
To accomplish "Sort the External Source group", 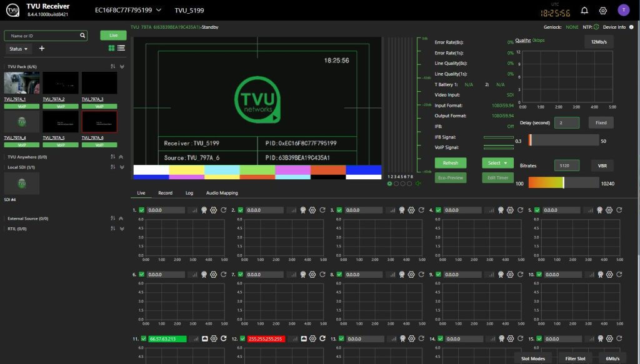I will tap(112, 219).
